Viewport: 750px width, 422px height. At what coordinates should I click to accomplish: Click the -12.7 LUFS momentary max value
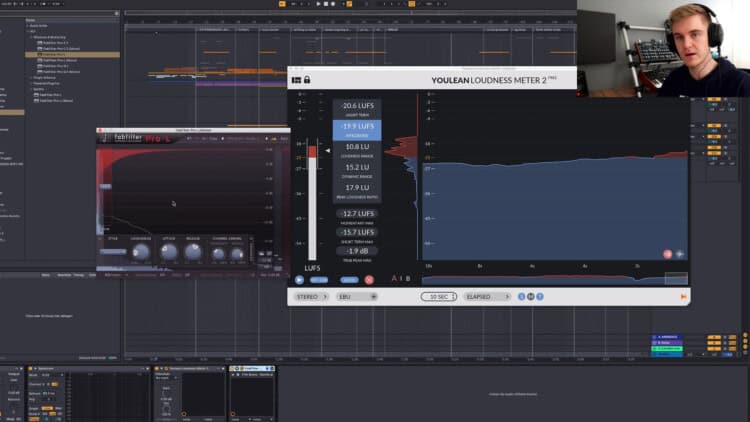pos(357,213)
